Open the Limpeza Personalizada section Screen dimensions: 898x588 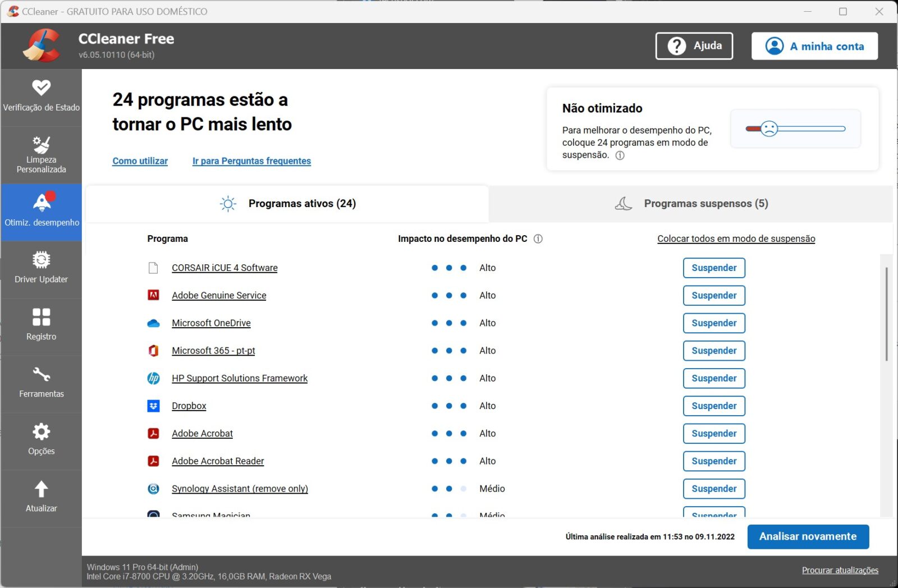point(41,155)
